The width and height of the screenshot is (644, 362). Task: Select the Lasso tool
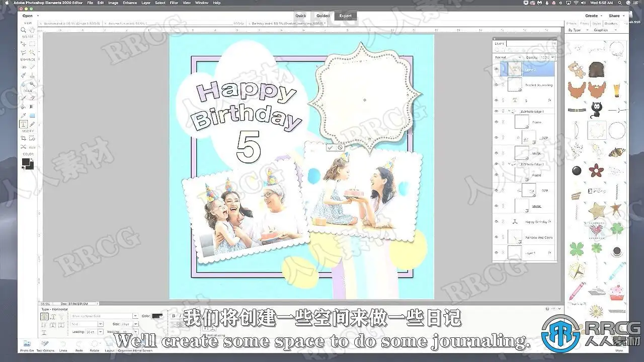[x=23, y=52]
